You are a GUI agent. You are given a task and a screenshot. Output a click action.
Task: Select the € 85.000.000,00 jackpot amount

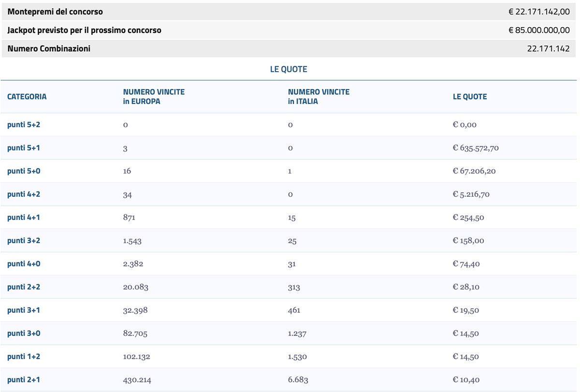coord(539,30)
